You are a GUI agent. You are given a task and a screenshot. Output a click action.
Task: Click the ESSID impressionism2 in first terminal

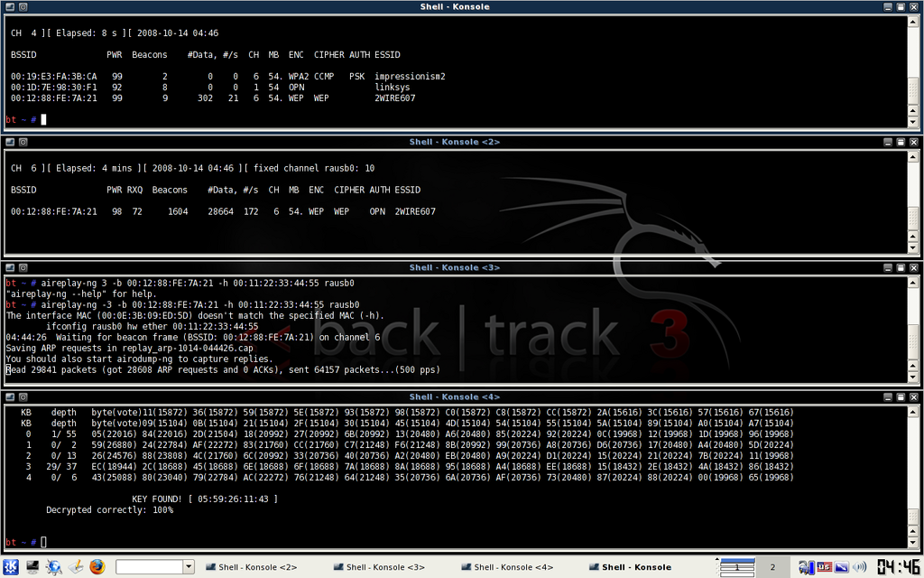tap(411, 77)
